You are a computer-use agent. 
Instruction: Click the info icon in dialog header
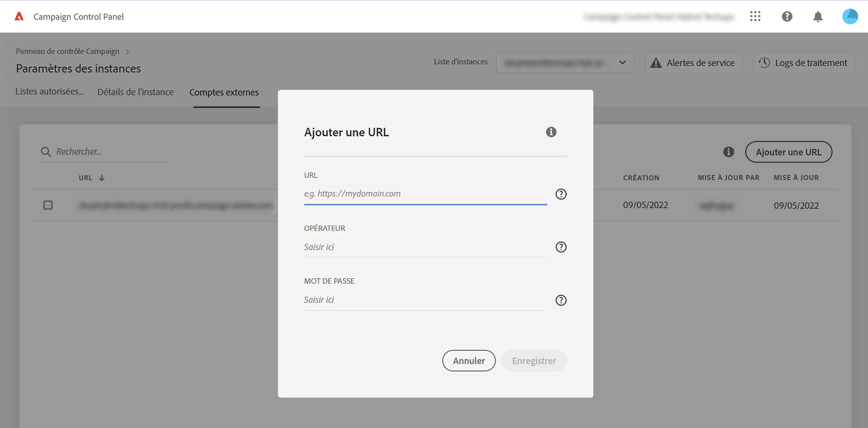[551, 132]
